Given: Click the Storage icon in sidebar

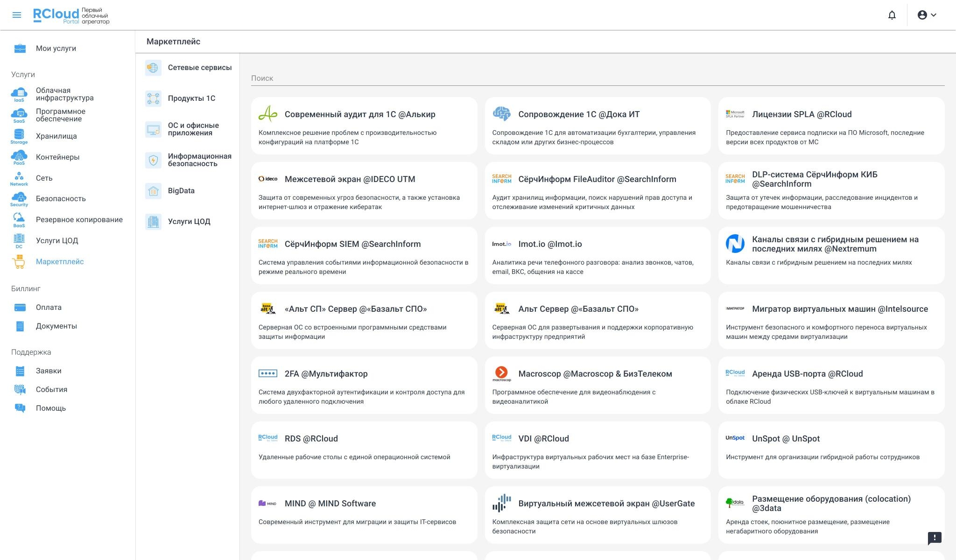Looking at the screenshot, I should coord(19,136).
